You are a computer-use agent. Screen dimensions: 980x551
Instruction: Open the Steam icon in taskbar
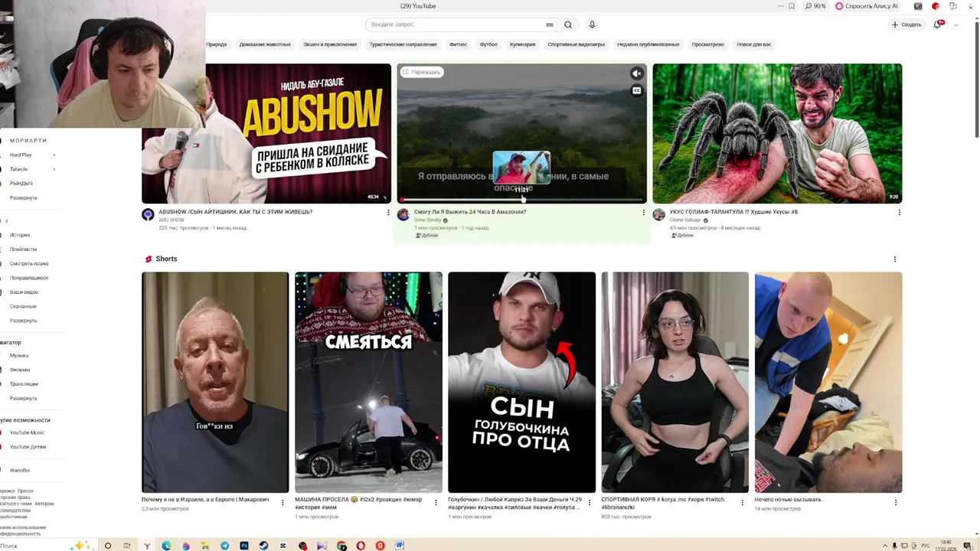click(263, 546)
